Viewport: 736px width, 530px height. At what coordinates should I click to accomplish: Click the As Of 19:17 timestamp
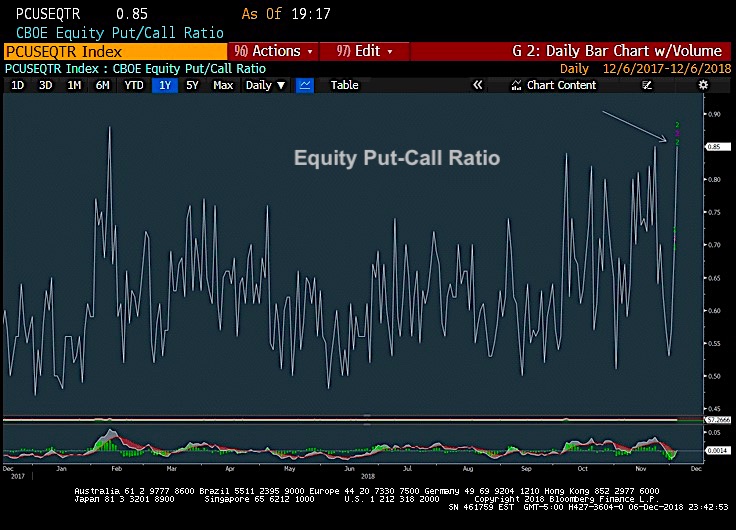coord(286,14)
